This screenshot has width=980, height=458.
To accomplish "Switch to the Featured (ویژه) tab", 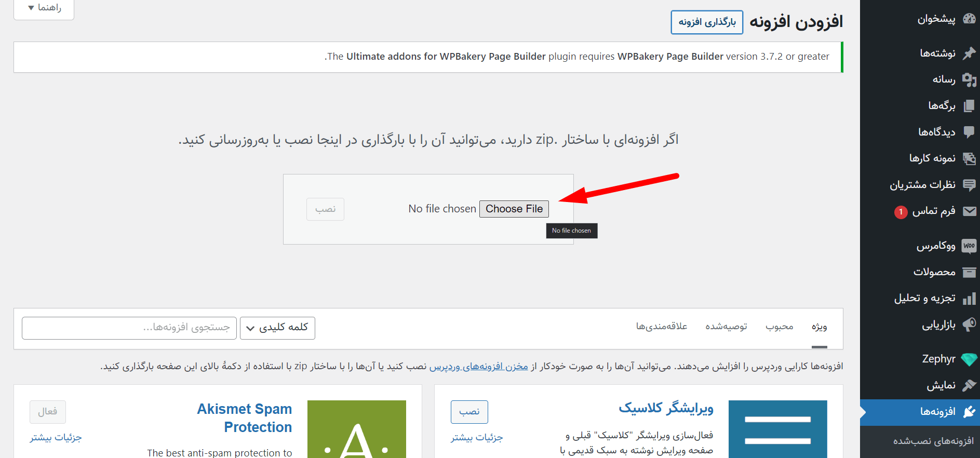I will click(x=820, y=327).
